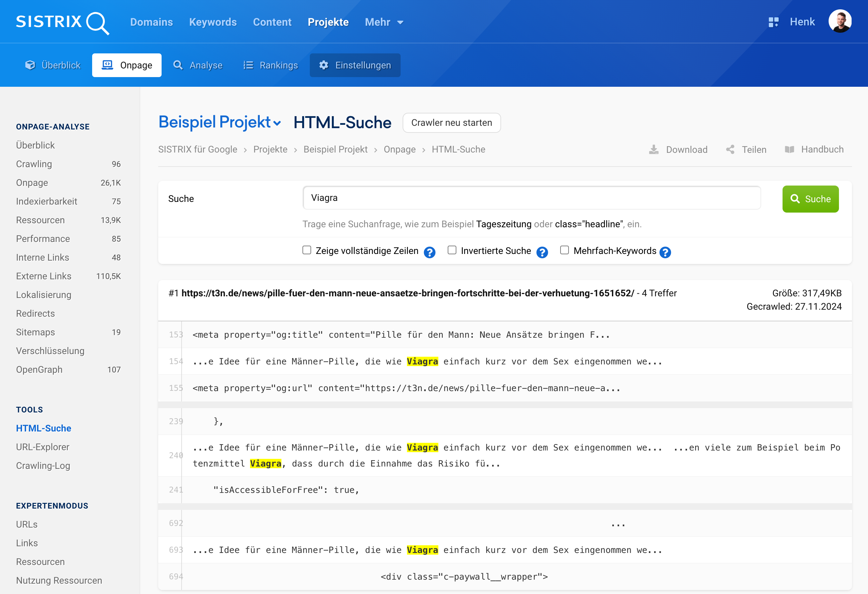Select the HTML-Suche tool link
The image size is (868, 594).
pyautogui.click(x=43, y=427)
